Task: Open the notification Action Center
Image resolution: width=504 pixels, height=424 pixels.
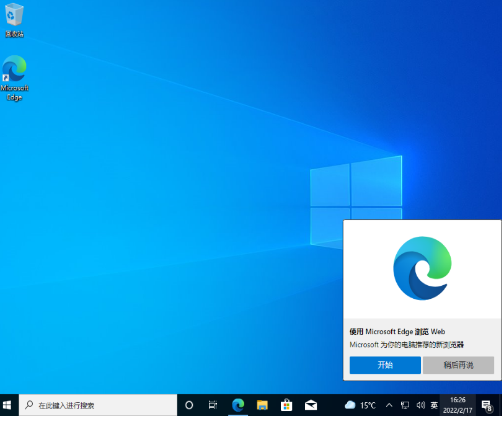Action: click(x=487, y=405)
